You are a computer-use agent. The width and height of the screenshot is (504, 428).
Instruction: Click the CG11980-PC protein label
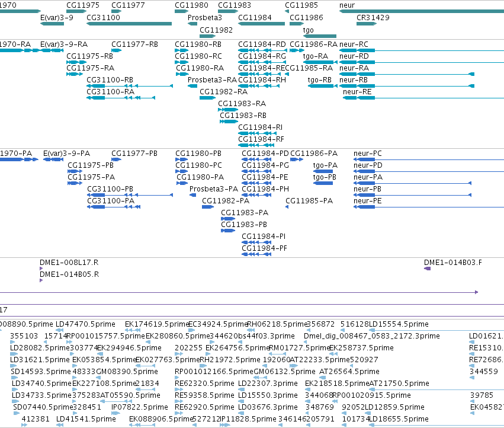click(x=198, y=165)
